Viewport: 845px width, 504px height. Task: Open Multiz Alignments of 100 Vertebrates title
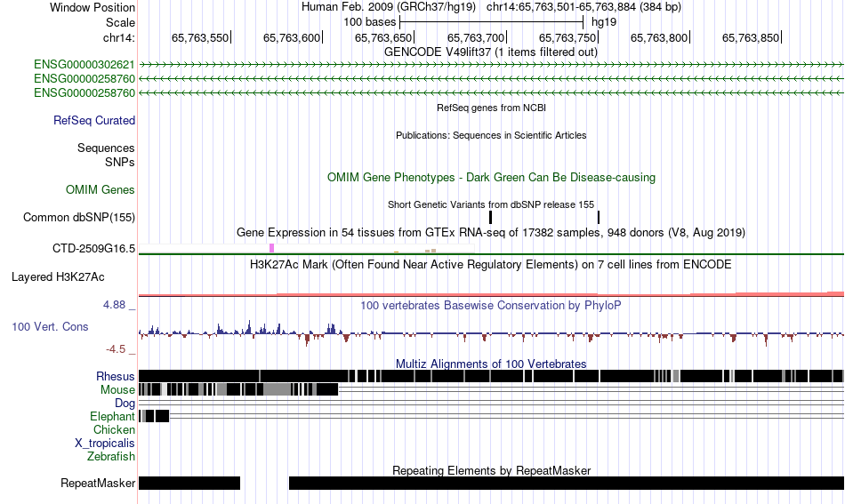[491, 364]
